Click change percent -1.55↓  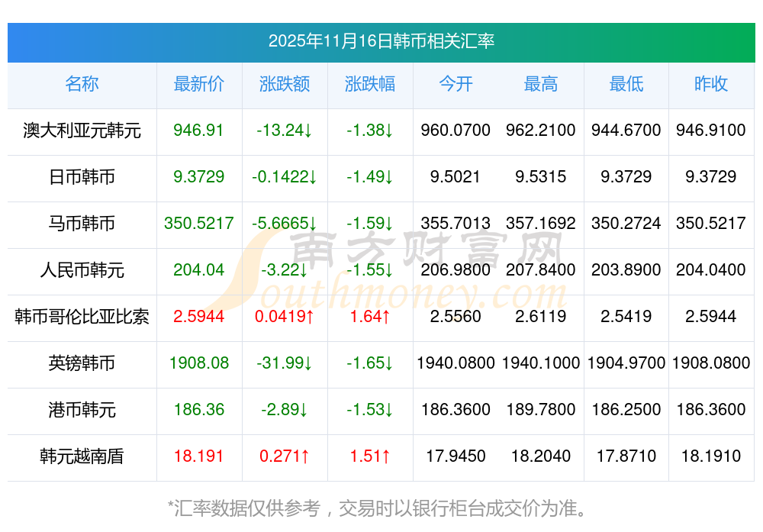(x=370, y=269)
